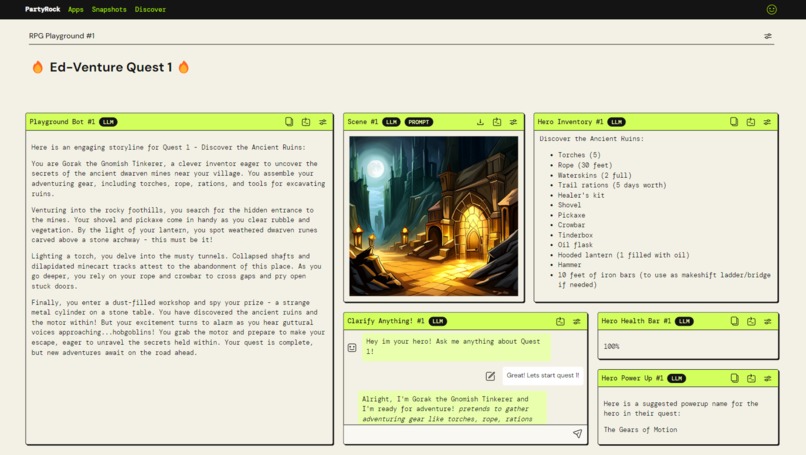
Task: Edit Playground Bot #1 widget settings
Action: coord(323,122)
